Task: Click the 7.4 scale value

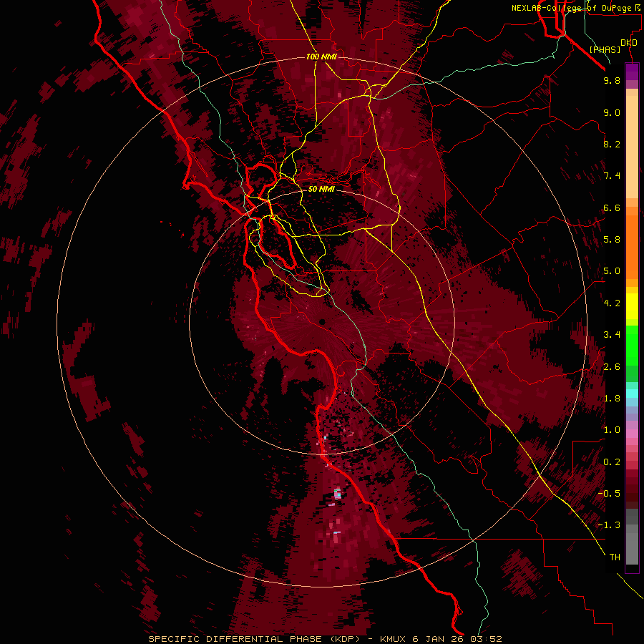Action: (612, 176)
